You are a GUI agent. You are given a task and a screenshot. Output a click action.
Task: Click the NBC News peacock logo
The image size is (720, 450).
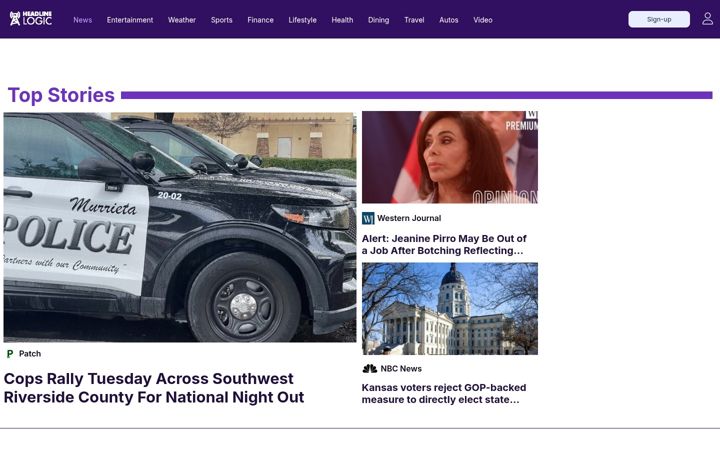point(369,368)
